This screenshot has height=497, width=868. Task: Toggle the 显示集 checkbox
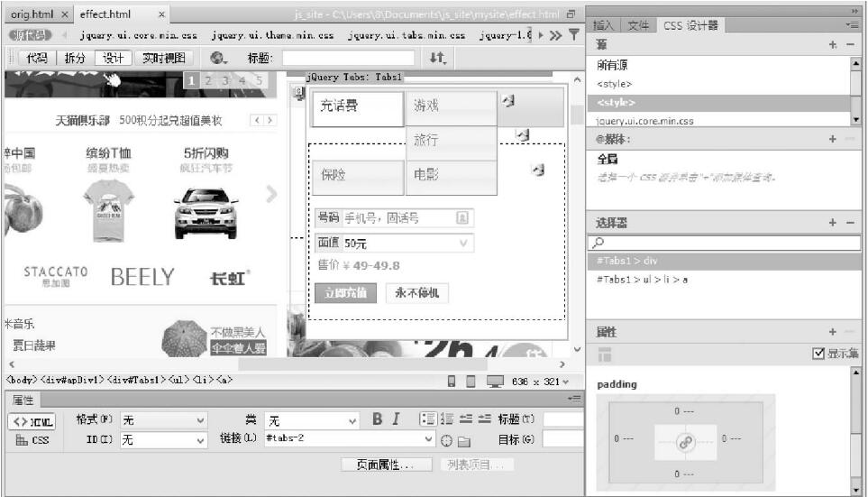818,354
